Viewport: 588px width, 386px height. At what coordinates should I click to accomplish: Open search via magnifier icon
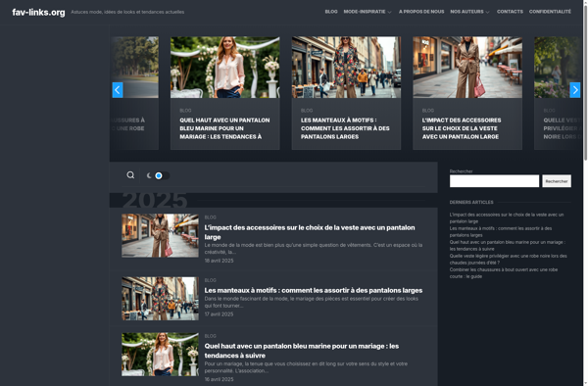130,175
